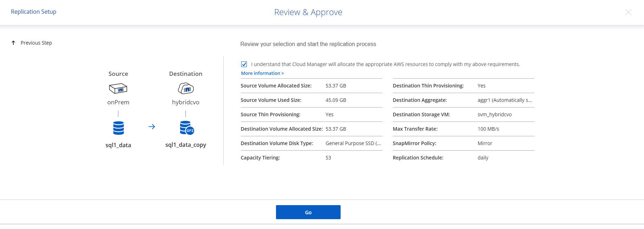The height and width of the screenshot is (229, 644).
Task: Click the sql1_data_copy volume name label
Action: 186,145
